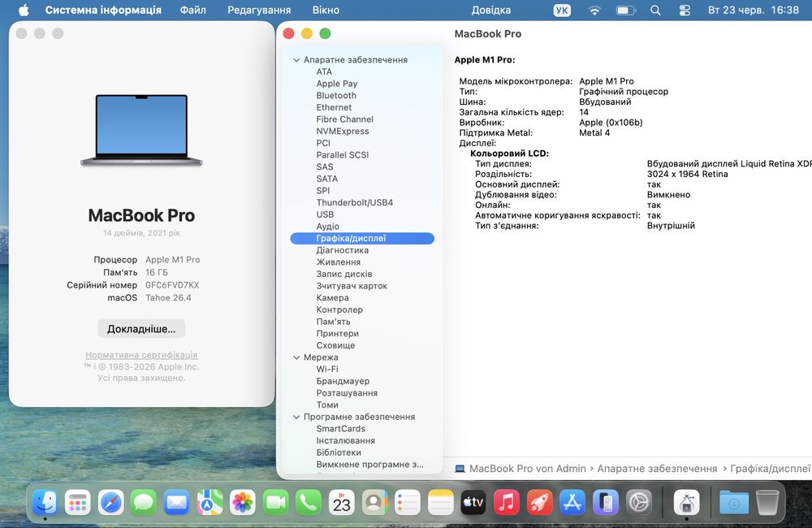Open Music from the dock
The image size is (812, 528).
(x=507, y=502)
